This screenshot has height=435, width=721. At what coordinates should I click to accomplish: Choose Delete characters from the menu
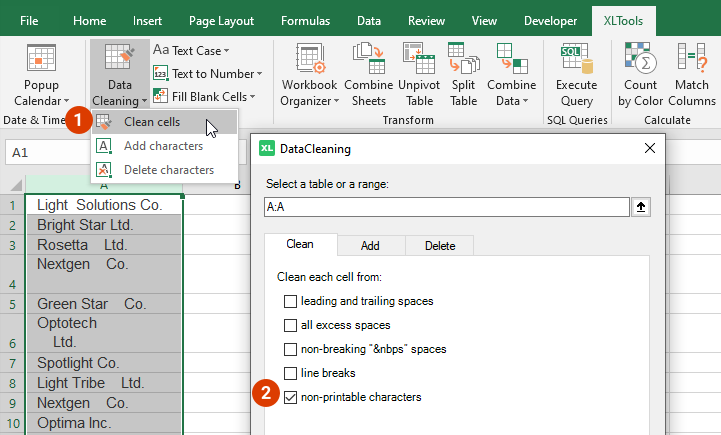click(165, 170)
